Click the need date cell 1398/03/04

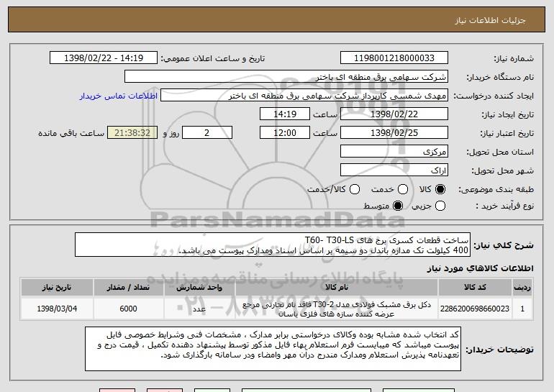[x=57, y=309]
